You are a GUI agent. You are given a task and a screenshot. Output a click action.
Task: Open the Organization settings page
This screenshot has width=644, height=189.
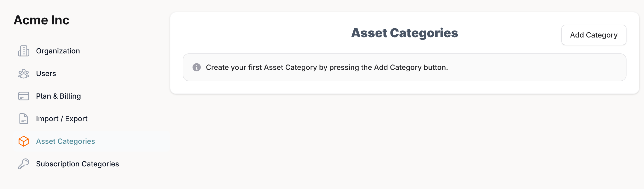[58, 51]
